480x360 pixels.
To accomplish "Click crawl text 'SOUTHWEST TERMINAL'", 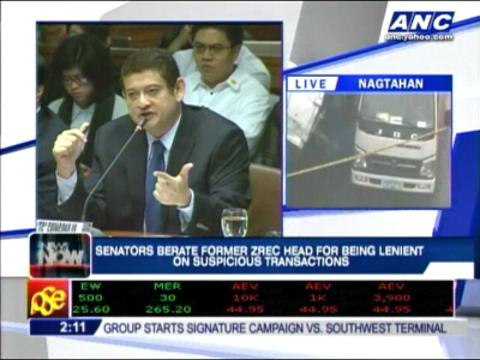I will tap(386, 329).
